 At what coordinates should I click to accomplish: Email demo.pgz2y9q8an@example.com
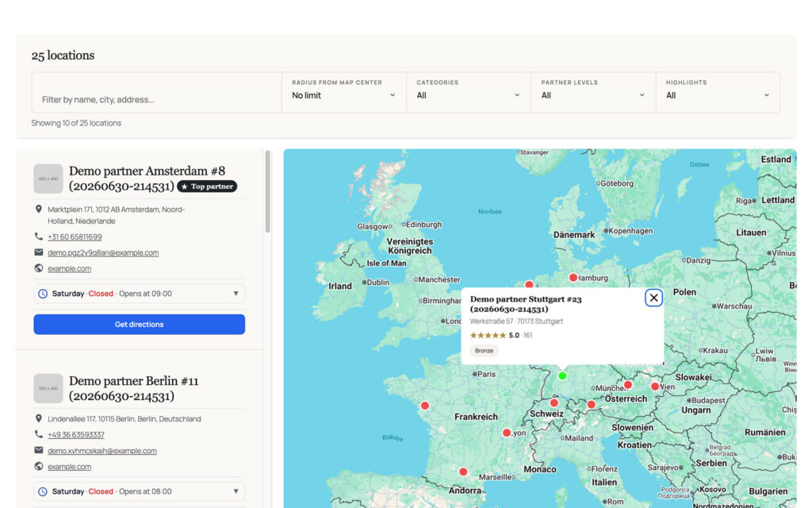coord(103,252)
